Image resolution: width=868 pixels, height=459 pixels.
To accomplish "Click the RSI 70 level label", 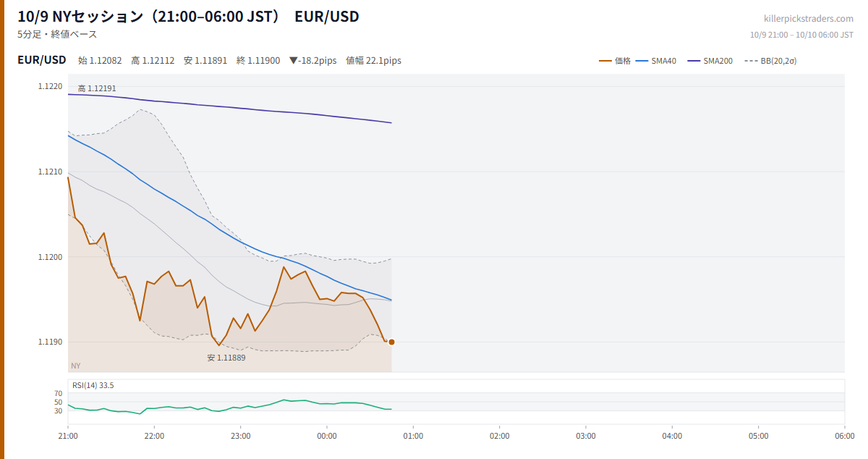I will 59,393.
